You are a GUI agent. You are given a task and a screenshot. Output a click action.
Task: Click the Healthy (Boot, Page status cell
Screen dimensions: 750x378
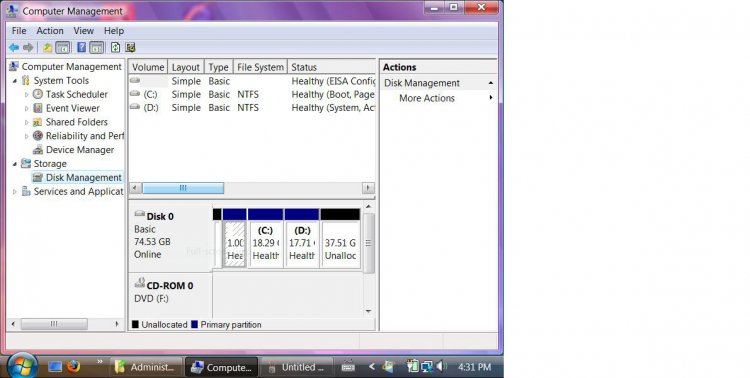pyautogui.click(x=333, y=94)
